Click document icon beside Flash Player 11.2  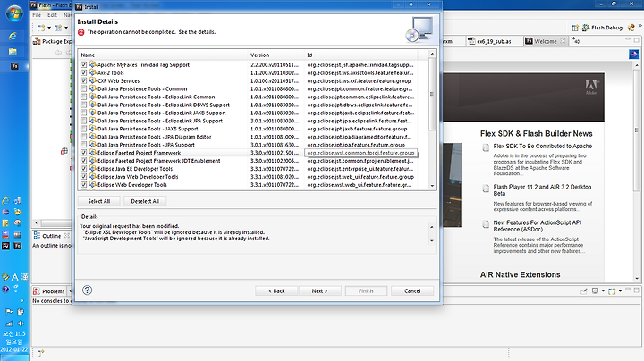pos(486,189)
